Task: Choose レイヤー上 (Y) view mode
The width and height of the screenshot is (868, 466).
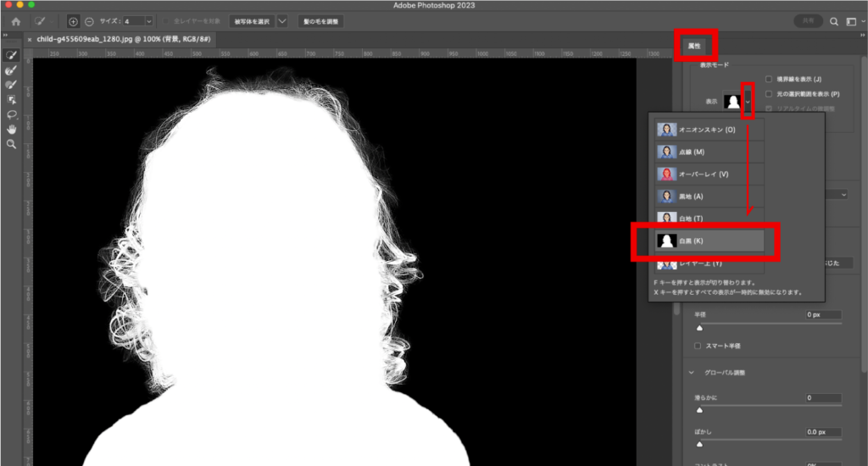Action: (x=709, y=264)
